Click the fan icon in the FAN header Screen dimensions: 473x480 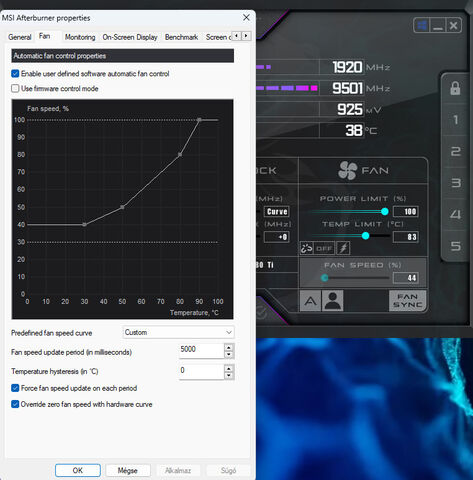pos(348,171)
